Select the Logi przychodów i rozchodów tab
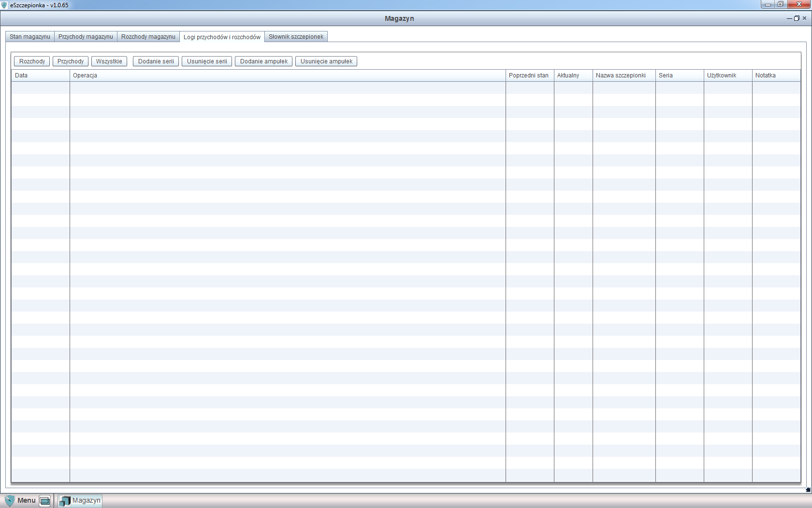This screenshot has height=508, width=812. 222,37
